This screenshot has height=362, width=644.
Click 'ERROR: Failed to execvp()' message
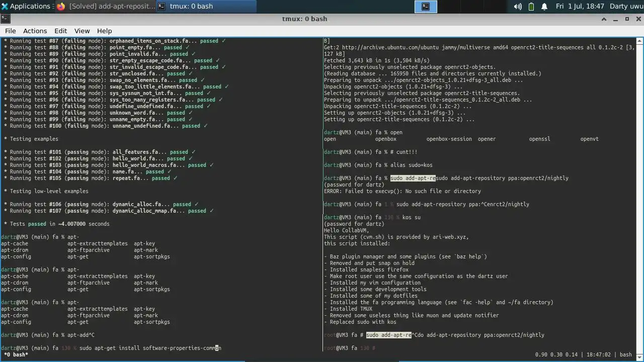pyautogui.click(x=403, y=191)
